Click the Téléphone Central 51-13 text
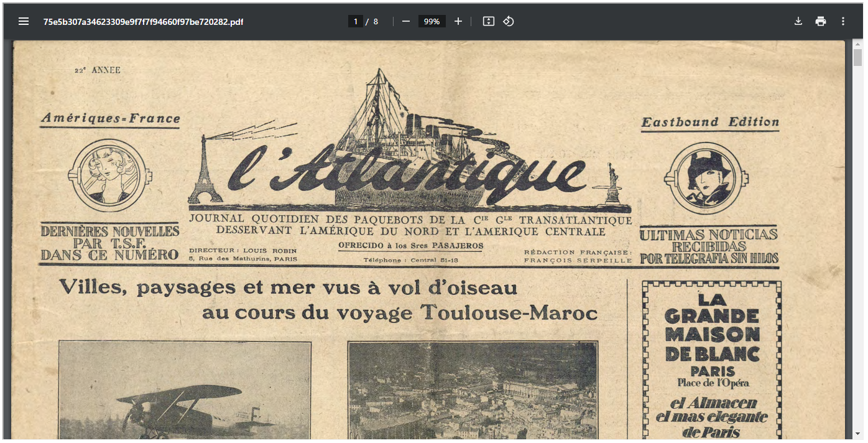Image resolution: width=868 pixels, height=443 pixels. [410, 260]
